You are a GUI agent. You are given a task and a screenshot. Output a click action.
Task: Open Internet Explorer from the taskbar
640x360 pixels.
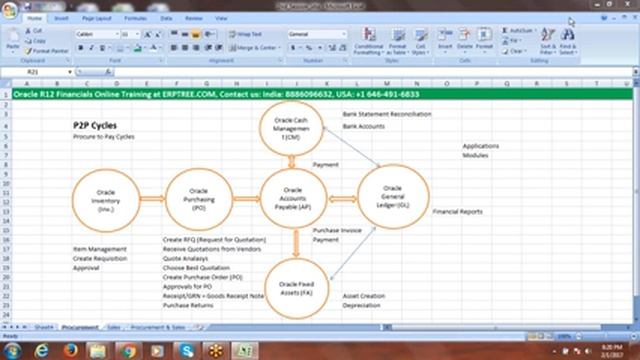(x=42, y=351)
